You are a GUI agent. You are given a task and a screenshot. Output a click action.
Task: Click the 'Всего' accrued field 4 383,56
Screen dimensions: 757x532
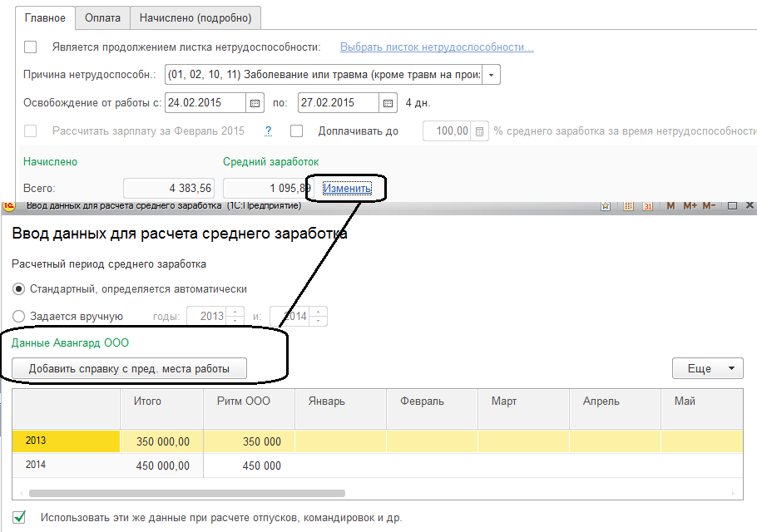pyautogui.click(x=169, y=188)
